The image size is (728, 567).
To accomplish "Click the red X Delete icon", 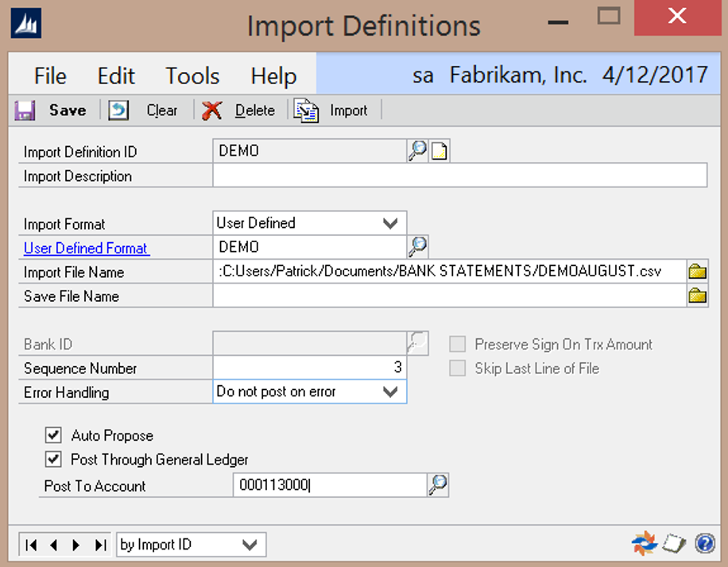I will [x=211, y=110].
